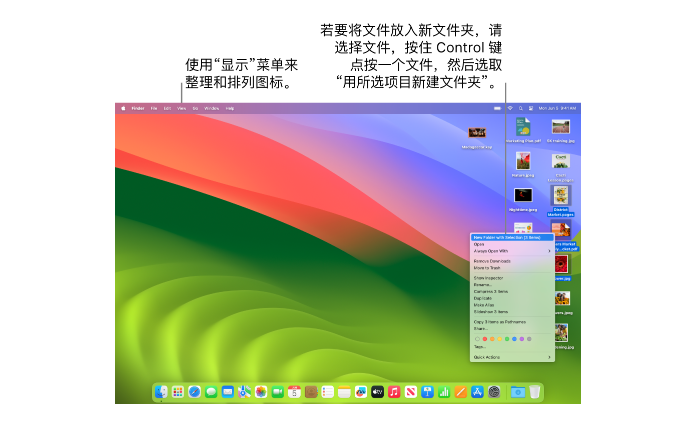690x433 pixels.
Task: Select the District Market.pages file
Action: coord(561,201)
